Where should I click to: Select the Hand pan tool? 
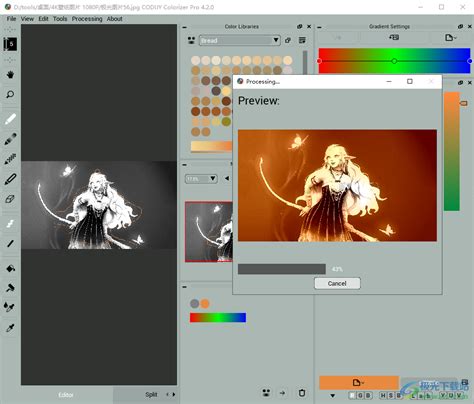(x=10, y=75)
